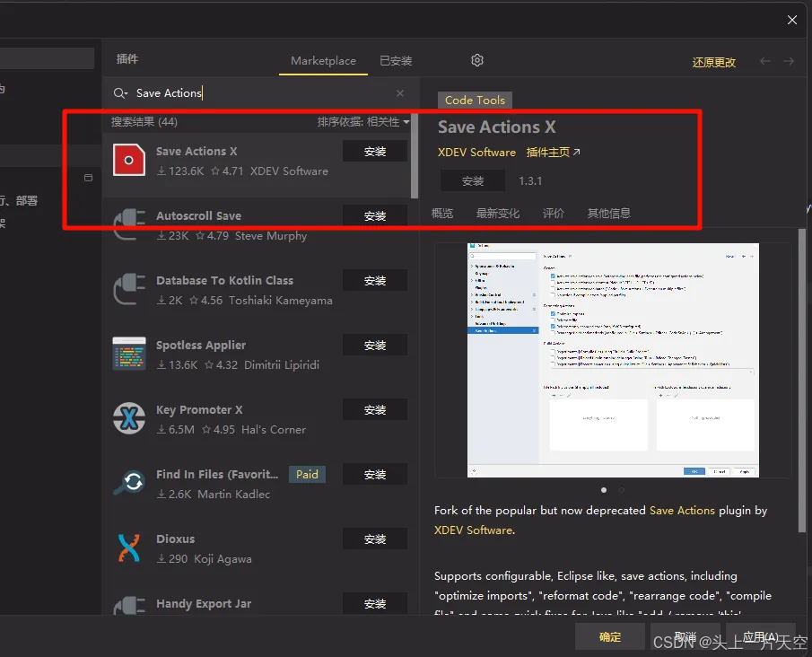Click version 1.3.1 text

coord(530,180)
